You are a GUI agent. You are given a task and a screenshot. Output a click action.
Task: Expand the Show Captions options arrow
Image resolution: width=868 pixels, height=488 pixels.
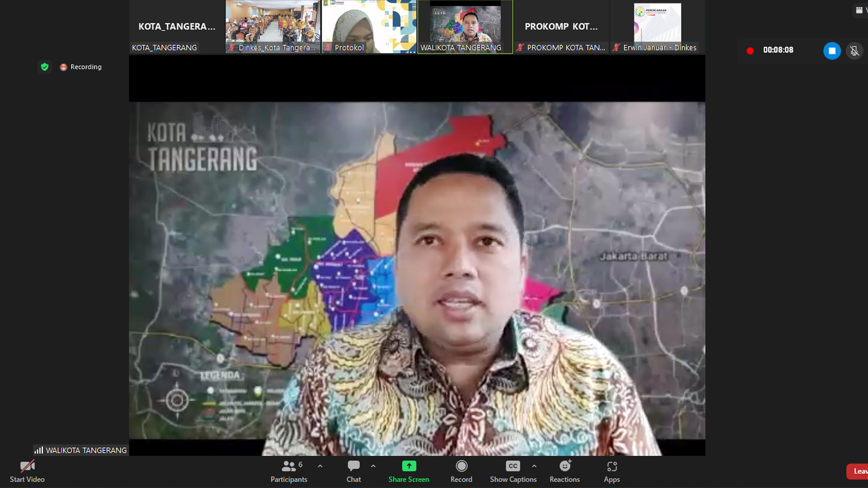534,466
